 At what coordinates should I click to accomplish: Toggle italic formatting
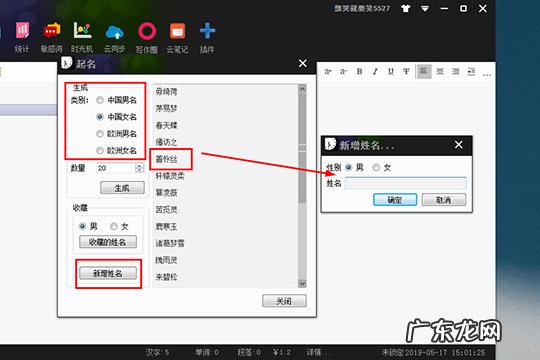tap(375, 72)
